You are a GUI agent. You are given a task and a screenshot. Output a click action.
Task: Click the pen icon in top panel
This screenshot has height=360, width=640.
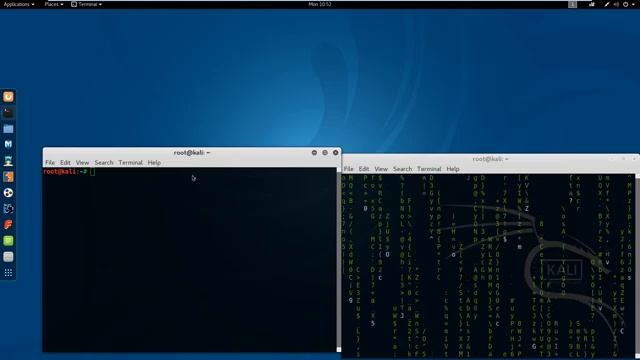[x=607, y=4]
